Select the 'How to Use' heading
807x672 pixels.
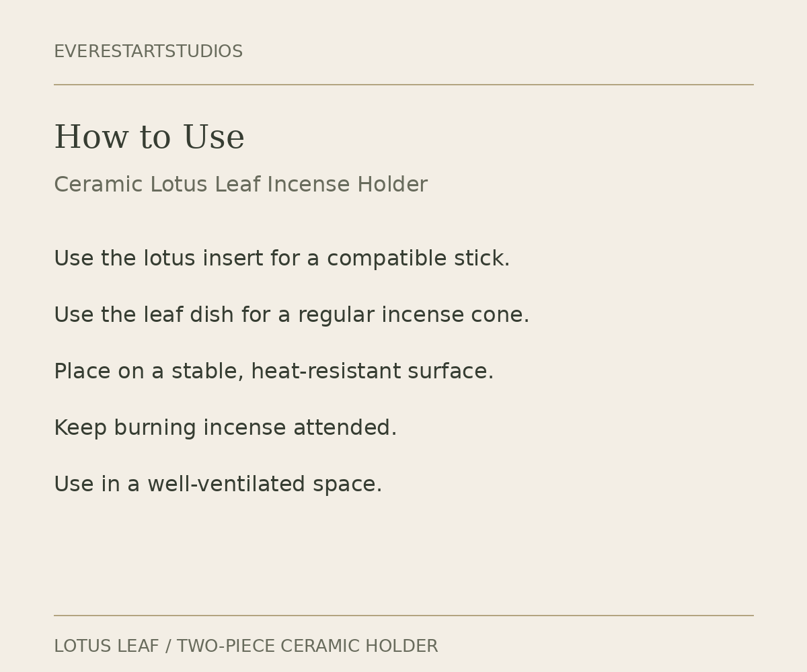149,138
